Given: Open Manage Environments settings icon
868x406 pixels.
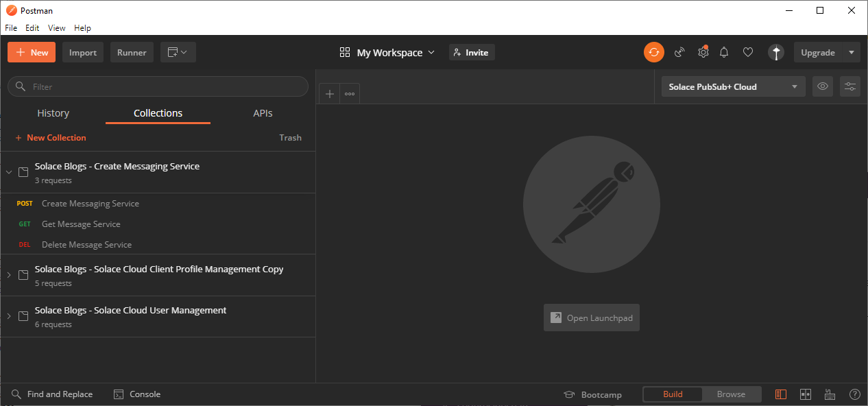Looking at the screenshot, I should [849, 86].
